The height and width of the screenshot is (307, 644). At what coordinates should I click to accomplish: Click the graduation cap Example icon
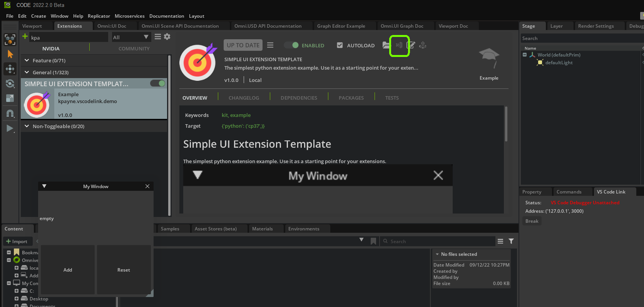[489, 59]
